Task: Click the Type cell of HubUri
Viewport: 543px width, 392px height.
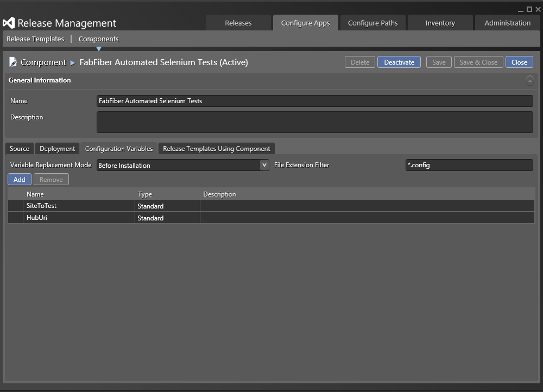Action: pos(167,218)
